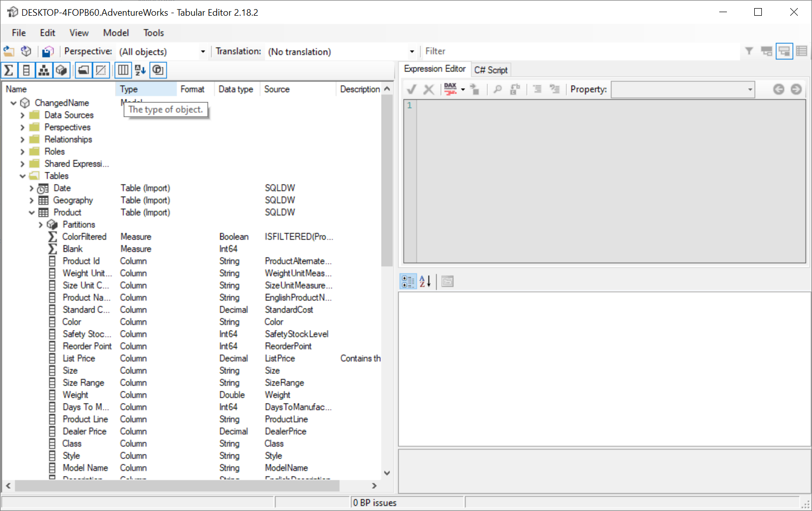Sort the object tree alphabetically
Image resolution: width=812 pixels, height=511 pixels.
pyautogui.click(x=140, y=70)
